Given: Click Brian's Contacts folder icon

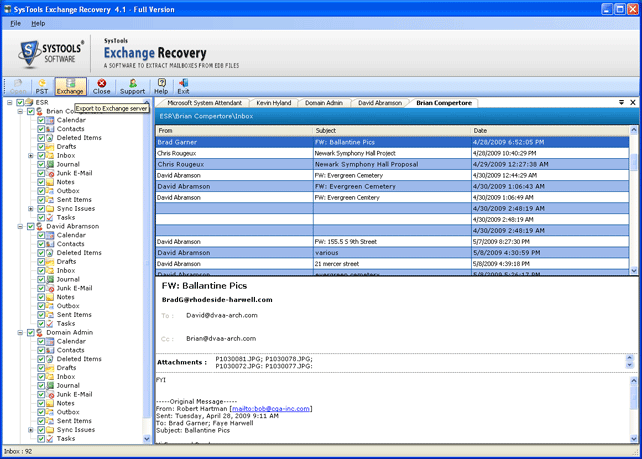Looking at the screenshot, I should (50, 129).
